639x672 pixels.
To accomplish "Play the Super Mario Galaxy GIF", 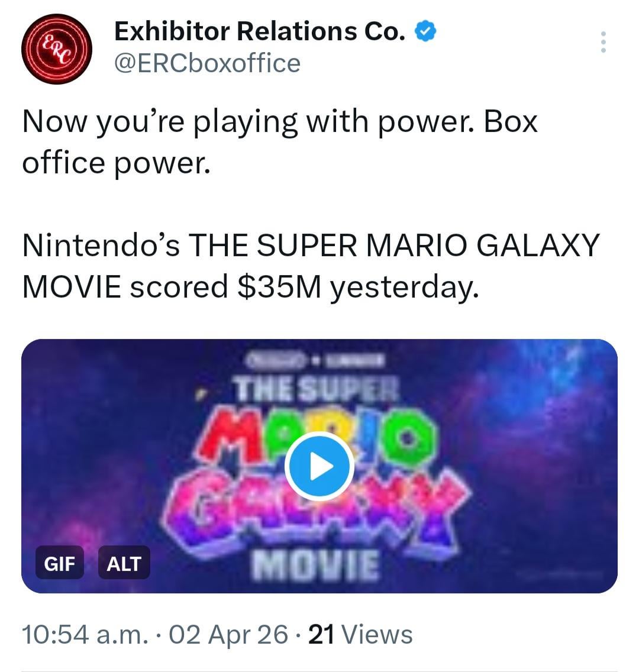I will (x=319, y=467).
